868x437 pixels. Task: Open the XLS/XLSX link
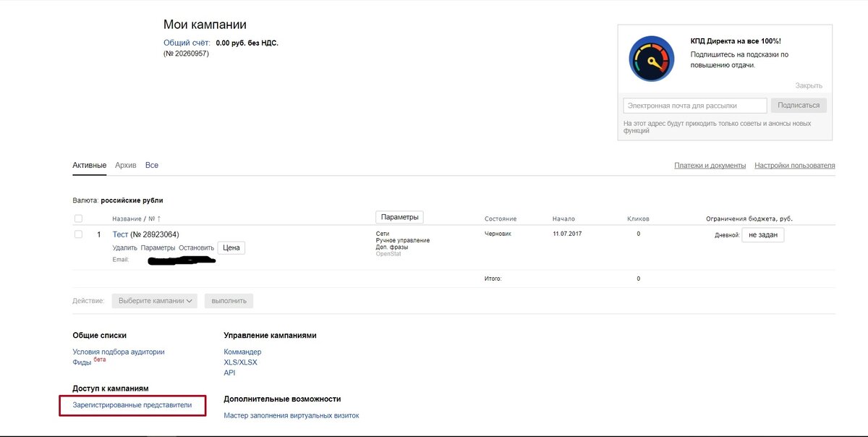pyautogui.click(x=240, y=362)
